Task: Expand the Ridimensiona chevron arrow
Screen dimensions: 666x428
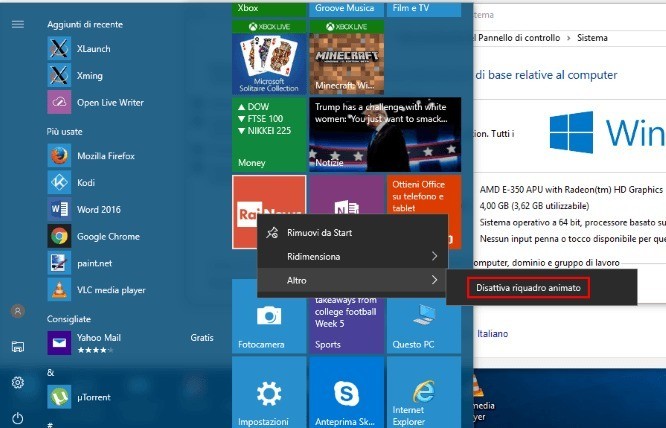Action: tap(434, 256)
